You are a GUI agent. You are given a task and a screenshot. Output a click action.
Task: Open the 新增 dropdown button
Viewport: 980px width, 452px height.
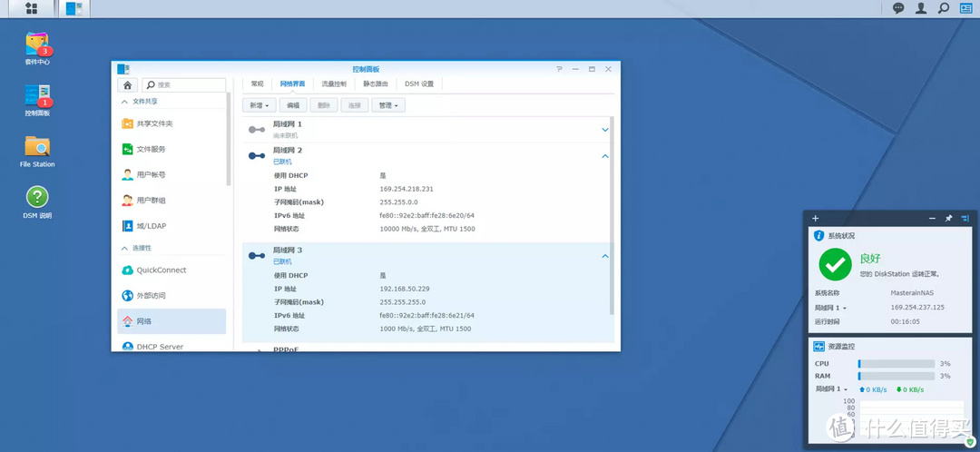pyautogui.click(x=259, y=105)
